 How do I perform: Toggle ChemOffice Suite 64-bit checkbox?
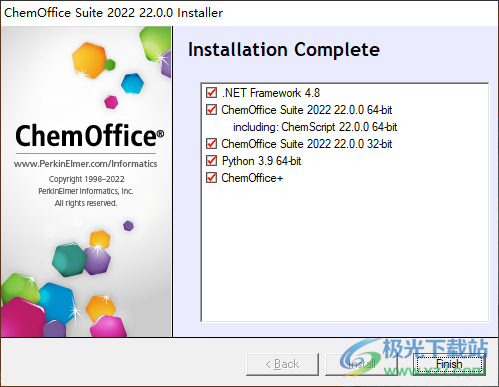pos(211,110)
